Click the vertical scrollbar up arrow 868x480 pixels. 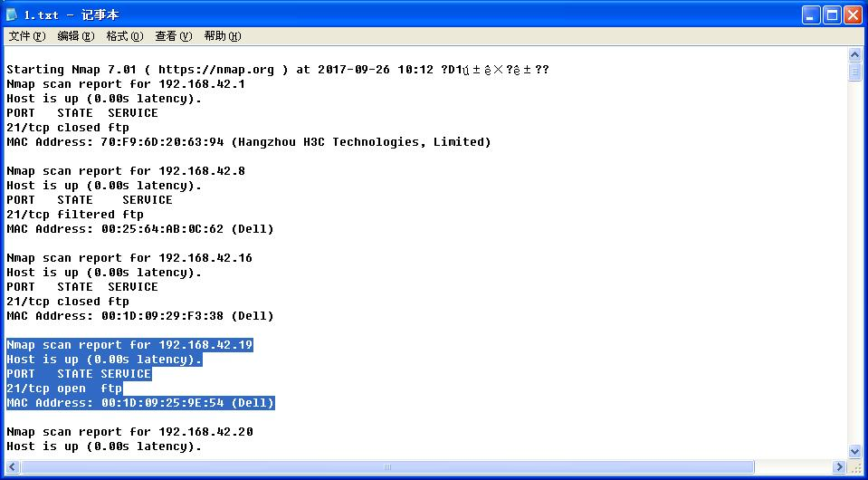[x=854, y=55]
